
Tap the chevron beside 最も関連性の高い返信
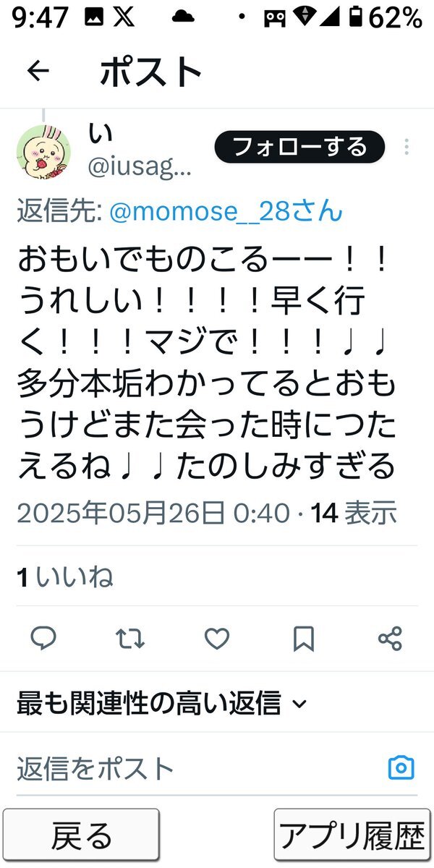click(x=299, y=704)
